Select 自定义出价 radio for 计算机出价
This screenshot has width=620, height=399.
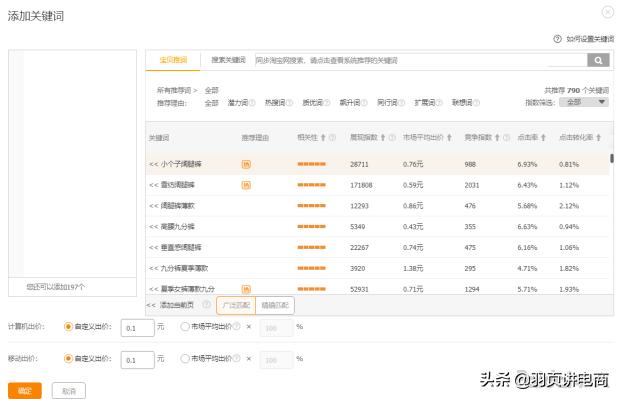pyautogui.click(x=68, y=327)
